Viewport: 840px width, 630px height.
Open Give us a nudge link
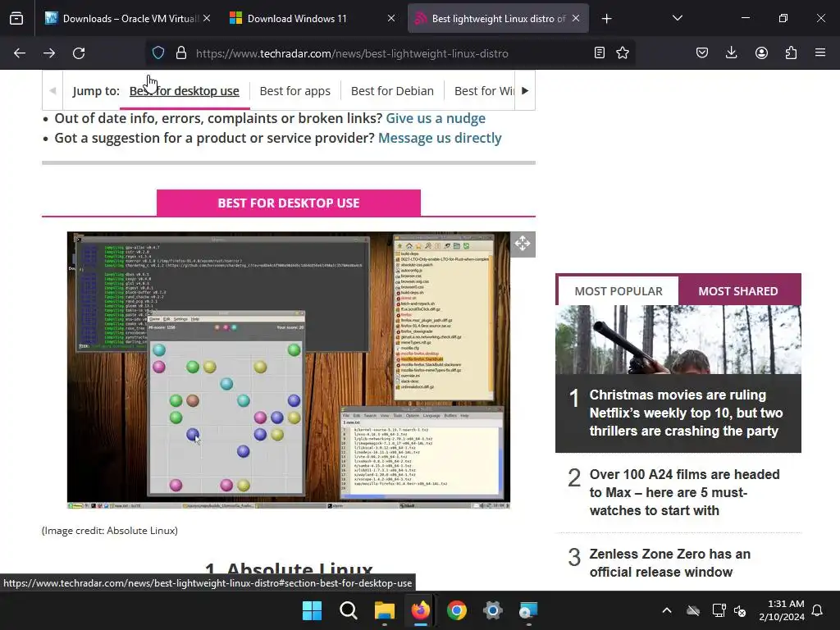tap(436, 118)
